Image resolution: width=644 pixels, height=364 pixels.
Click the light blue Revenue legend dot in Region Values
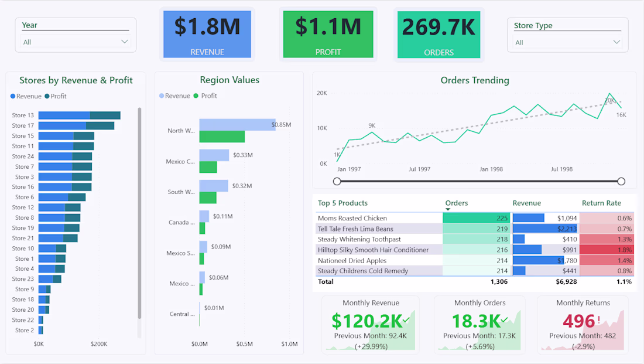162,96
